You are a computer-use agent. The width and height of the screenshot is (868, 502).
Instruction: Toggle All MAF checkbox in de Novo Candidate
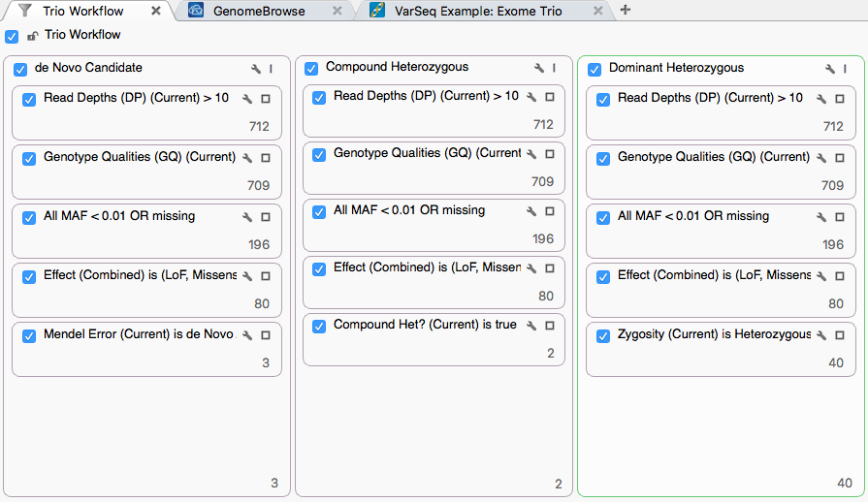[x=29, y=217]
